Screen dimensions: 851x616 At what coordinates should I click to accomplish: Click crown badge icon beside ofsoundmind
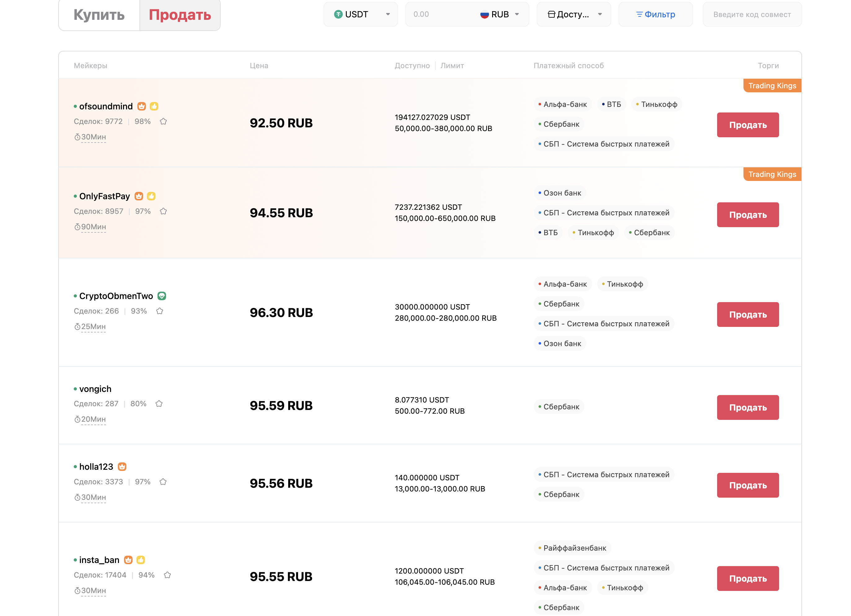point(141,107)
